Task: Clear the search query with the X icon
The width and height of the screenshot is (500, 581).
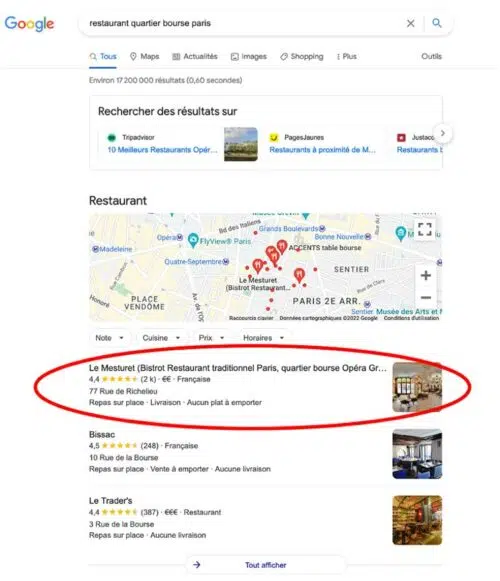Action: click(410, 23)
